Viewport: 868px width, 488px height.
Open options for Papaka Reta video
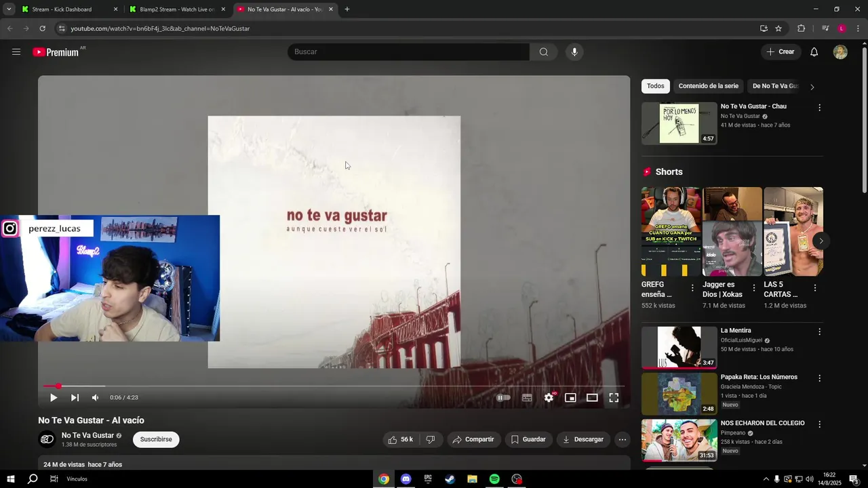(x=819, y=378)
